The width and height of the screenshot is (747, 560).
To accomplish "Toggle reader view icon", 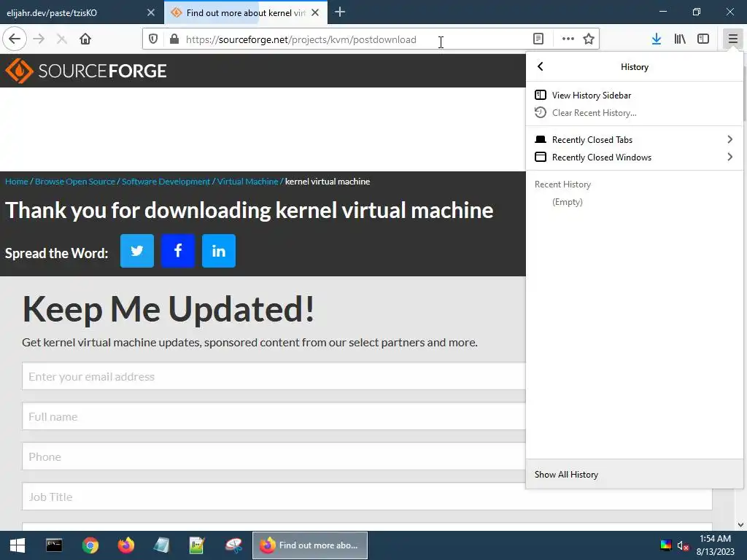I will 538,39.
